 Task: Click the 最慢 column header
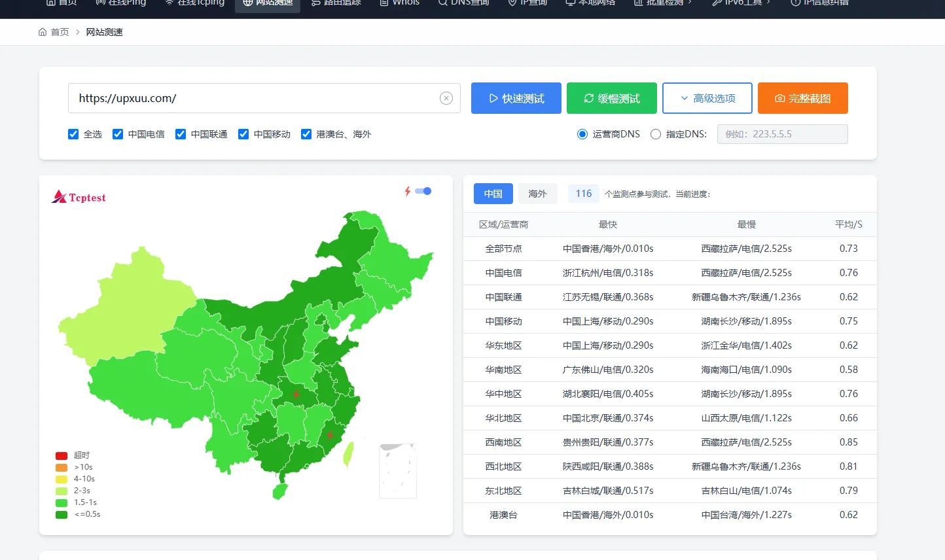(747, 224)
